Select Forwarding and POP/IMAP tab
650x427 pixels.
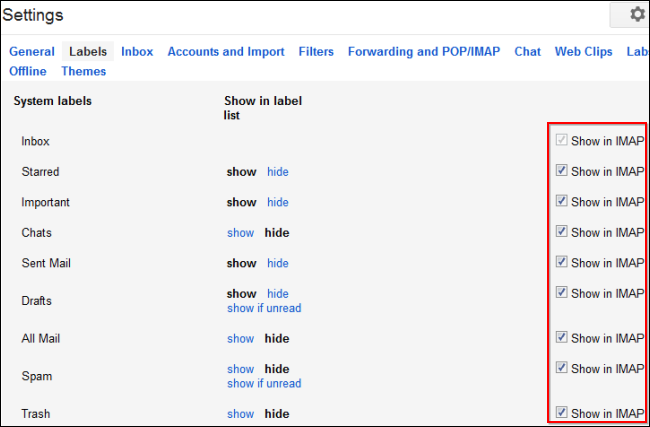(424, 51)
